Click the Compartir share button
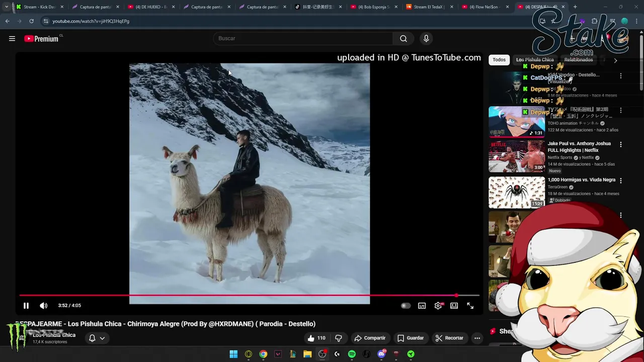644x362 pixels. click(370, 338)
